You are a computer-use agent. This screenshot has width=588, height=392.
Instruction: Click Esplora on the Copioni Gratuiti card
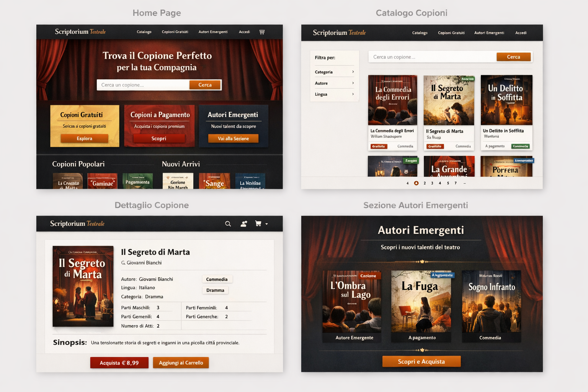point(84,139)
